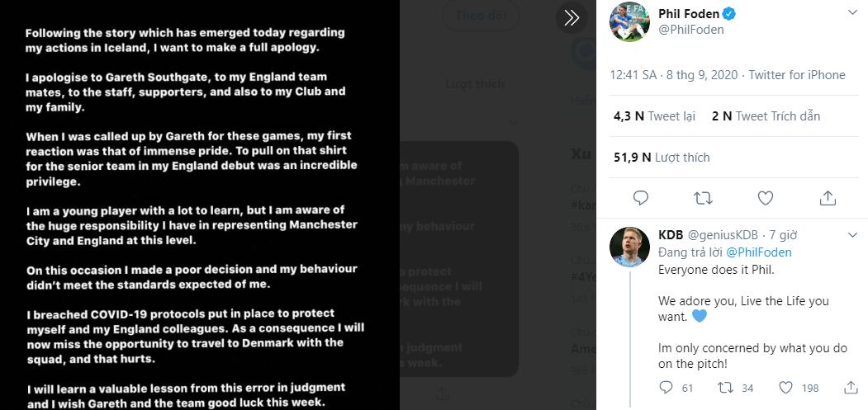Image resolution: width=868 pixels, height=410 pixels.
Task: Collapse the side panel with double-chevron button
Action: 571,17
